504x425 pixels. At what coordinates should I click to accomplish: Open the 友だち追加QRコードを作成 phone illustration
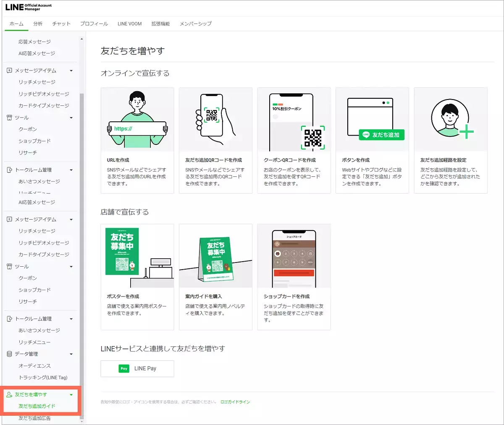[215, 120]
